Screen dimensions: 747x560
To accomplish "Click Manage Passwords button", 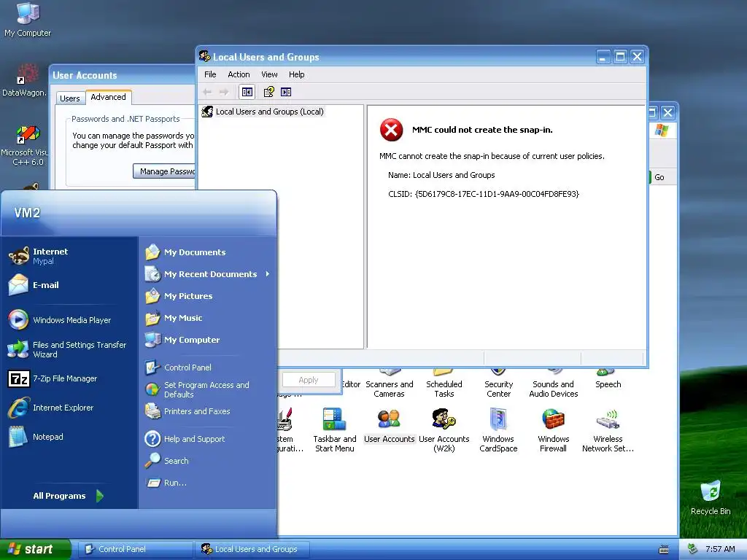I will click(164, 171).
